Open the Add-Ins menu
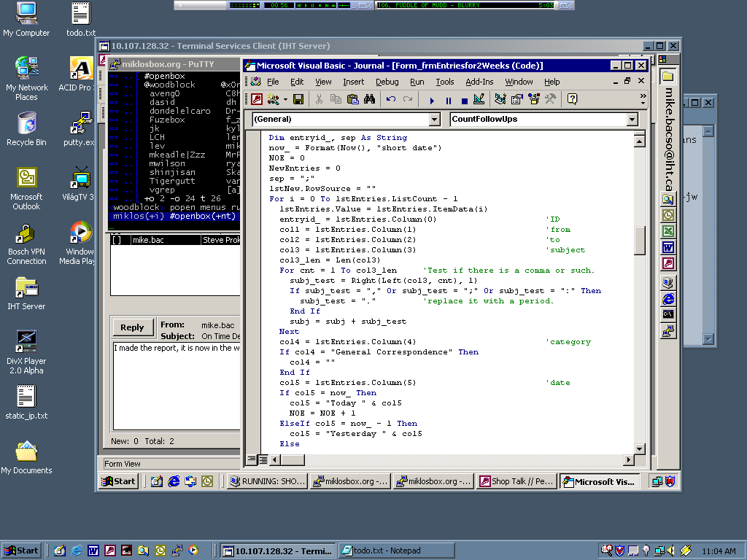The image size is (747, 560). pyautogui.click(x=479, y=82)
